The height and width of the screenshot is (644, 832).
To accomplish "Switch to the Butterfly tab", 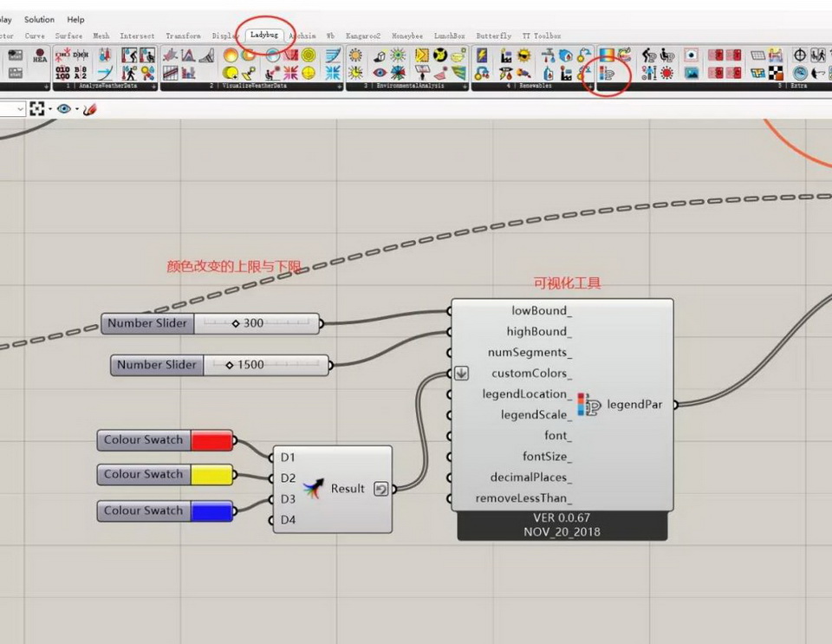I will tap(493, 36).
